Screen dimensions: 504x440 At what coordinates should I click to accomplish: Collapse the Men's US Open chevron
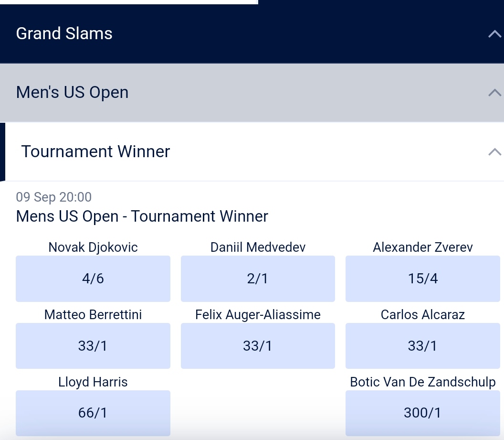[x=494, y=93]
